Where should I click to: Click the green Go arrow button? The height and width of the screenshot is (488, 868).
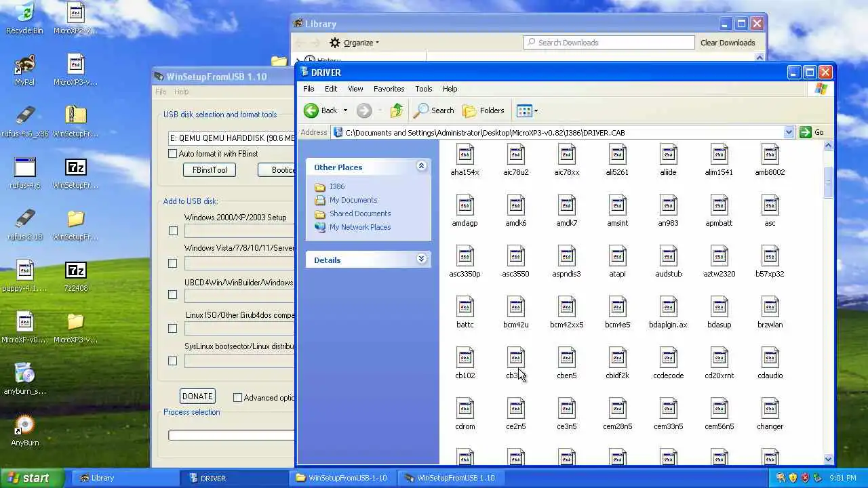[x=806, y=132]
